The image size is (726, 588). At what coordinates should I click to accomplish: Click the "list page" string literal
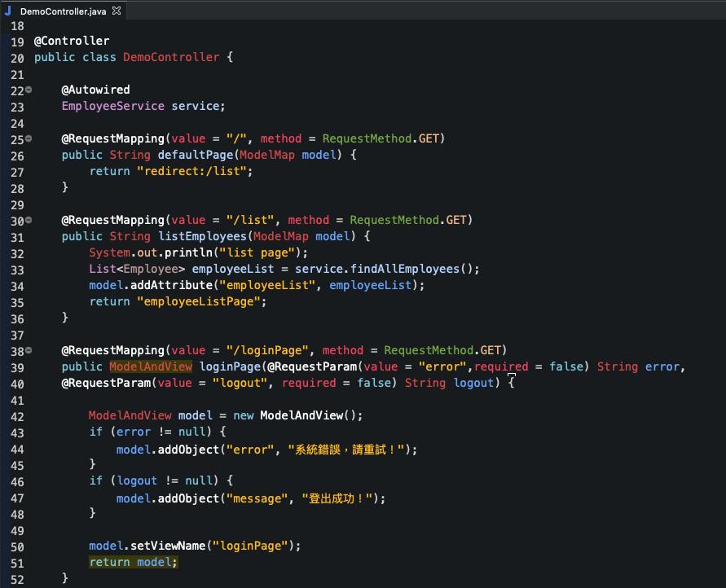pyautogui.click(x=257, y=252)
